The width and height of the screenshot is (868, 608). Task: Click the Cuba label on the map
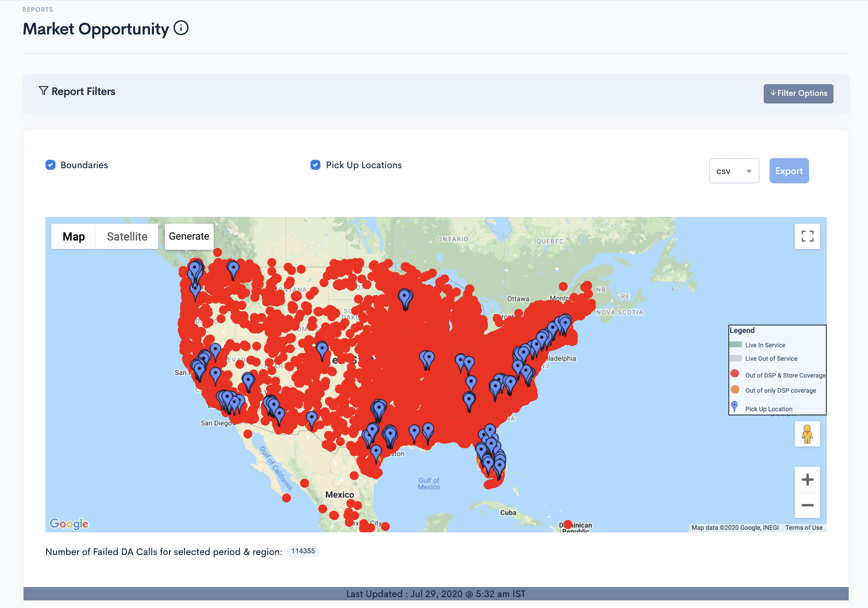coord(508,513)
